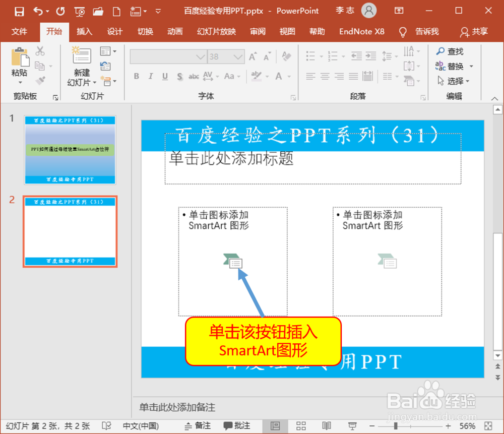The width and height of the screenshot is (504, 434).
Task: Expand the Paste options arrow
Action: click(20, 83)
